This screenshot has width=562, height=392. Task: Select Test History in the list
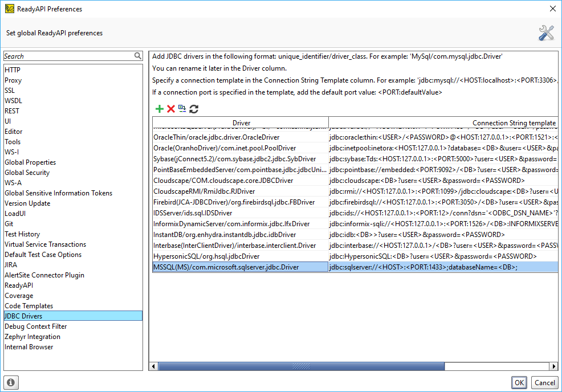click(73, 234)
